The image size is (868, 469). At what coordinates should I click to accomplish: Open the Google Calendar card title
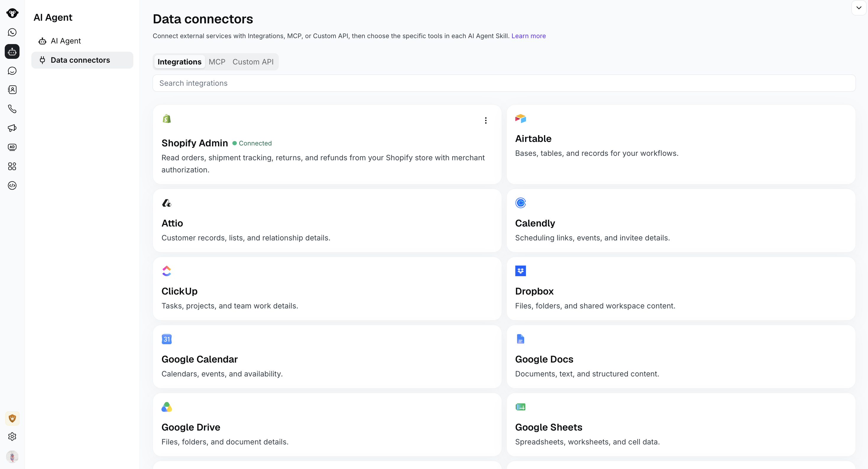pos(200,359)
